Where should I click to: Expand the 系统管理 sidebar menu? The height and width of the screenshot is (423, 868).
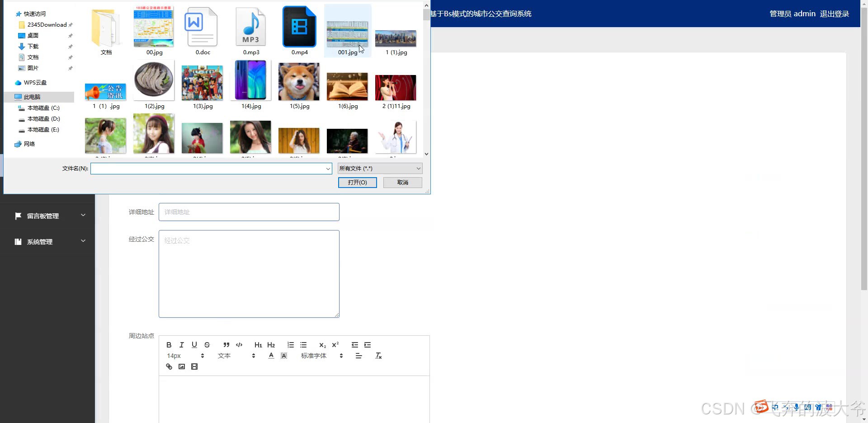coord(47,242)
